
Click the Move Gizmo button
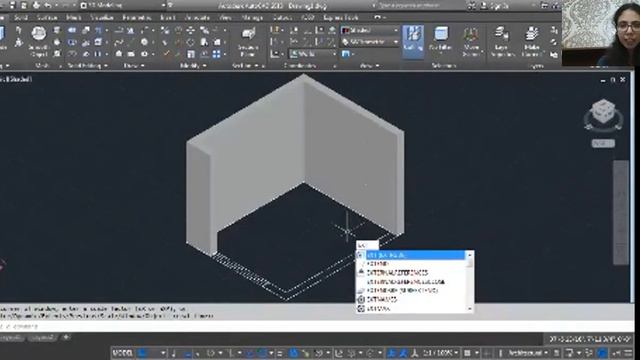pyautogui.click(x=471, y=41)
